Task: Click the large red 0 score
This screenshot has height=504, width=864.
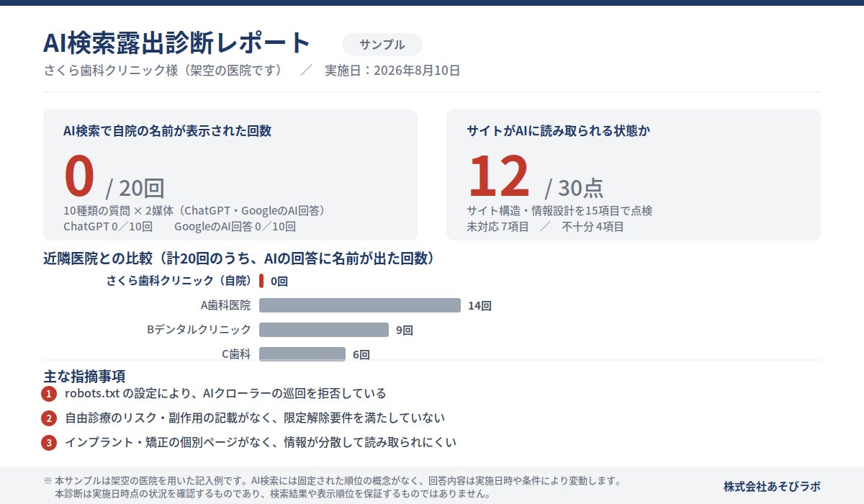Action: tap(79, 177)
